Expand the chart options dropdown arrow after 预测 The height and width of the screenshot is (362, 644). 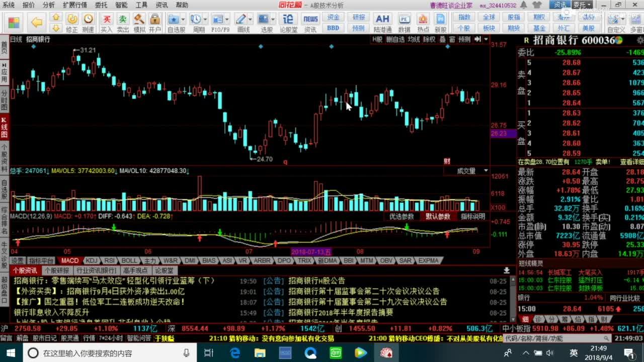tap(486, 39)
